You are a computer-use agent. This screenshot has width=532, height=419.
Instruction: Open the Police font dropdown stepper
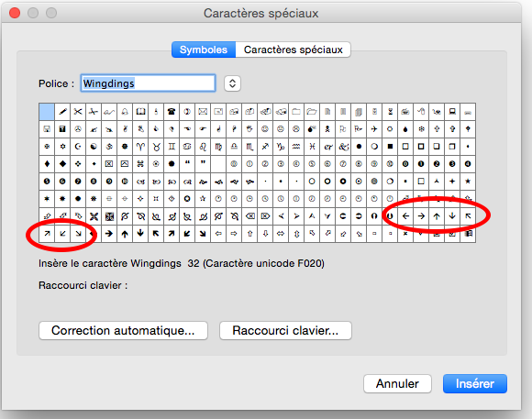point(232,83)
